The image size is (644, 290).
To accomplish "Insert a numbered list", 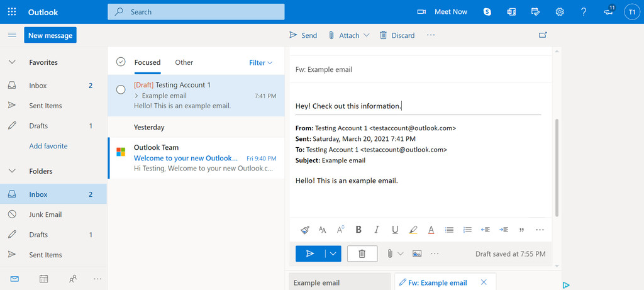I will (467, 230).
